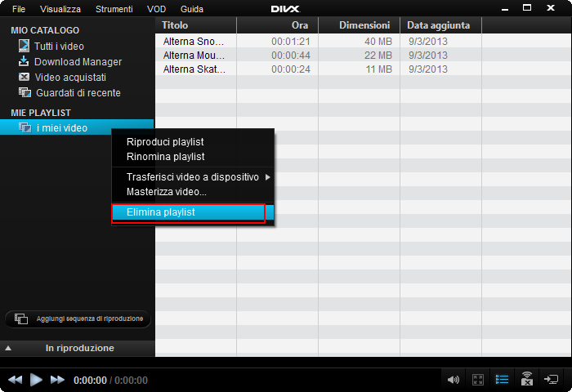Click the playlist icon on Aggiungi button
Image resolution: width=572 pixels, height=392 pixels.
(20, 318)
